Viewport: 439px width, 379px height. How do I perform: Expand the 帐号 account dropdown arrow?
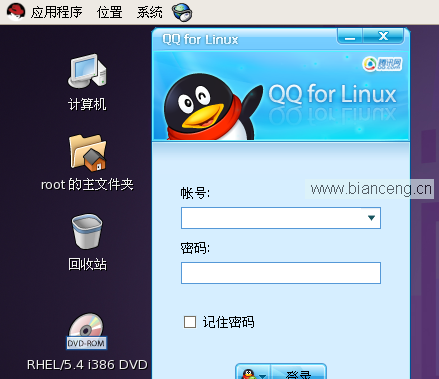click(x=371, y=218)
